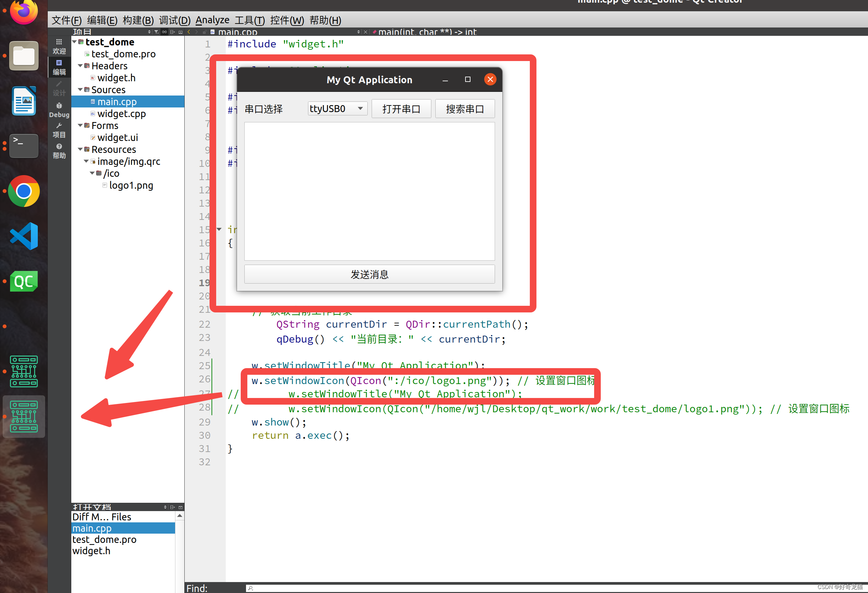Viewport: 868px width, 593px height.
Task: Open the 帮助 (Help) mode in sidebar
Action: [59, 151]
